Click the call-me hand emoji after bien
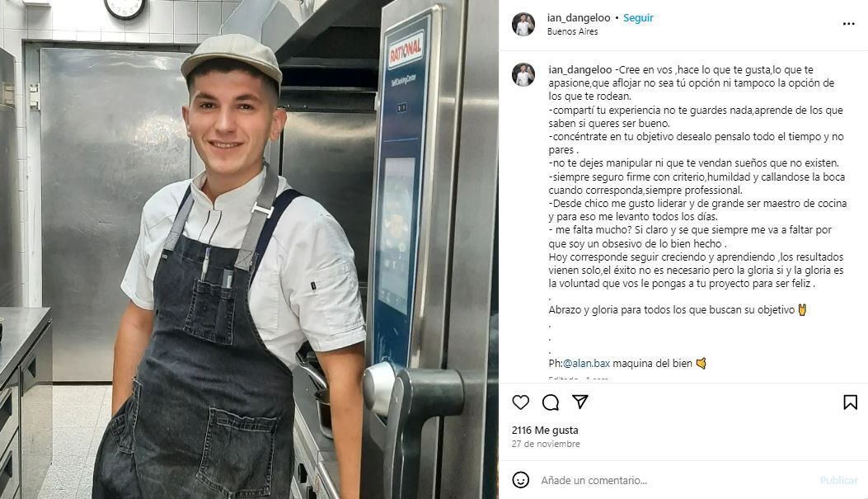 click(701, 363)
